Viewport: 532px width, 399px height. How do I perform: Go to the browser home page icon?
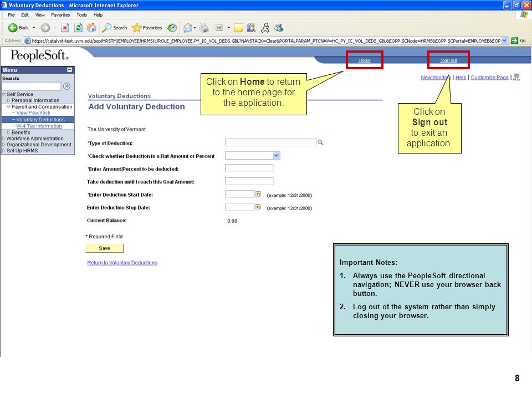tap(91, 28)
